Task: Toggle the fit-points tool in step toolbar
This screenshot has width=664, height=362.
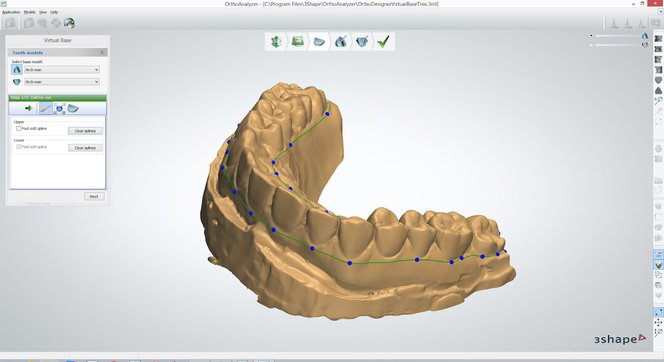Action: pos(60,108)
